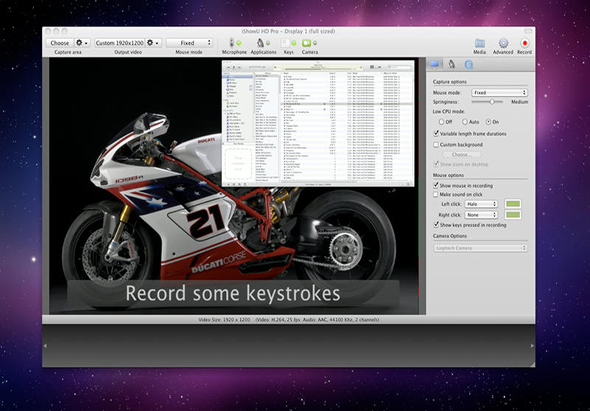This screenshot has height=411, width=590.
Task: Click the Video Size status bar text
Action: point(289,320)
